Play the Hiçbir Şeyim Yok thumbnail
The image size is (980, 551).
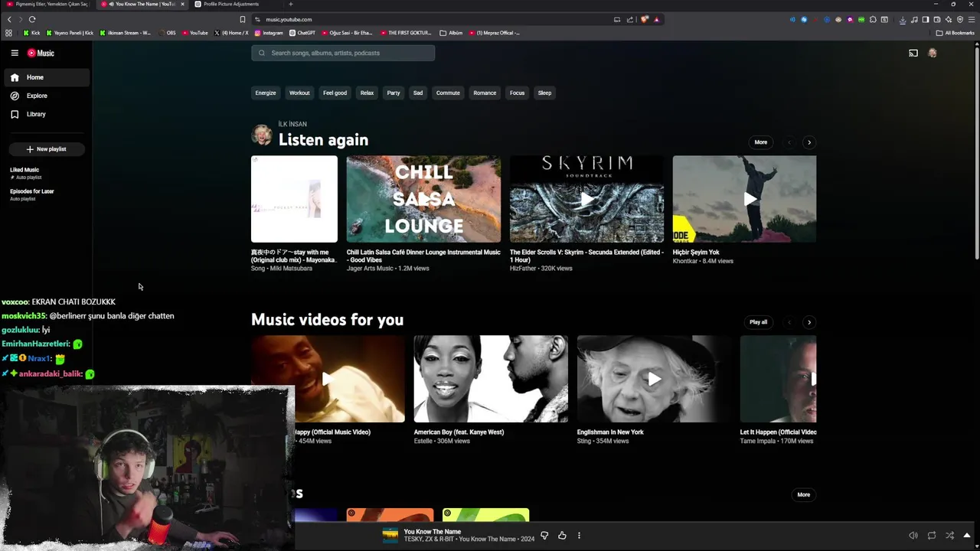(x=744, y=199)
